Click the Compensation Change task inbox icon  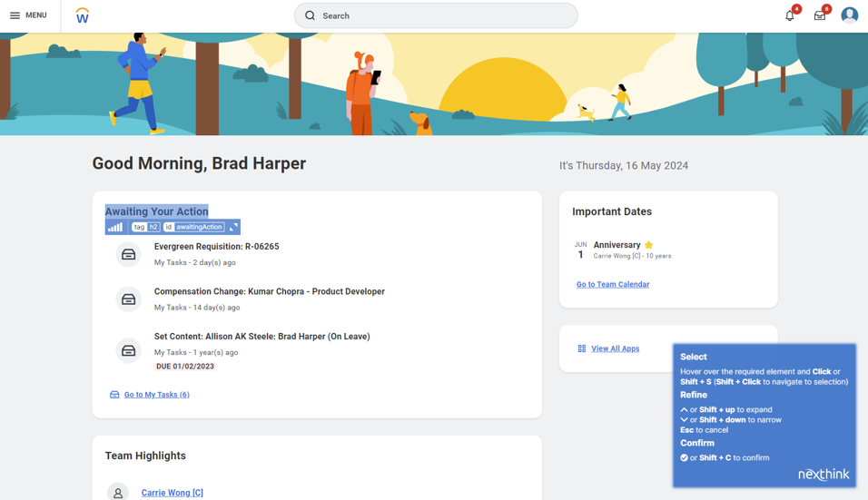click(129, 299)
